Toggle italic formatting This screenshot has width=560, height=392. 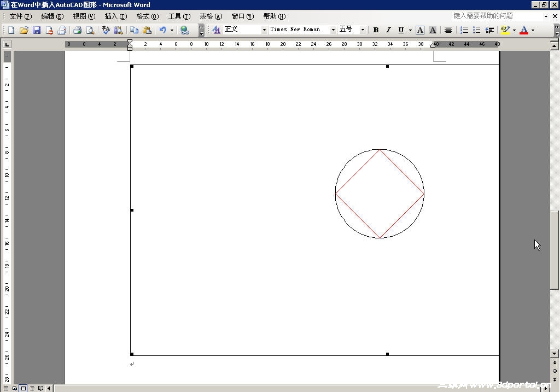388,30
